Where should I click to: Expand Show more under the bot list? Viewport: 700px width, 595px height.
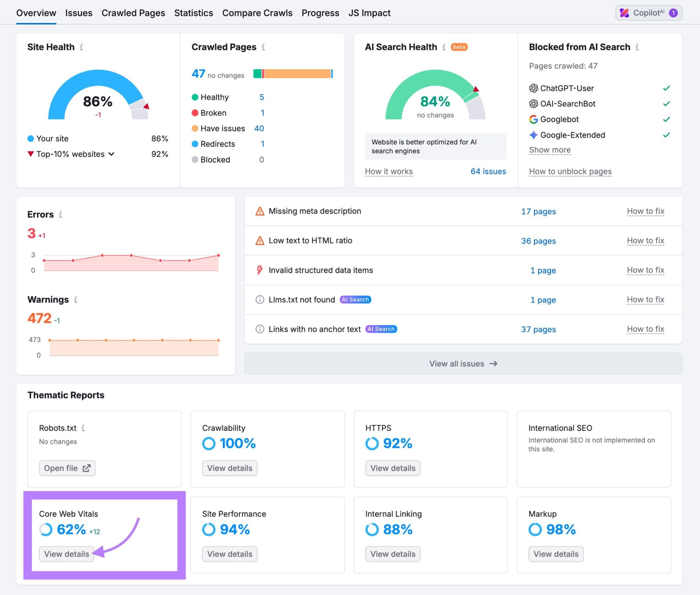click(550, 150)
